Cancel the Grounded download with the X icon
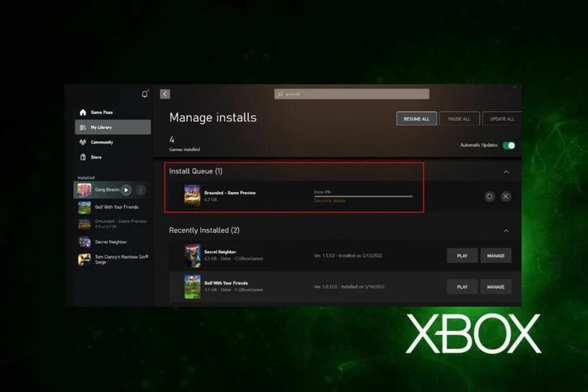588x392 pixels. 505,197
